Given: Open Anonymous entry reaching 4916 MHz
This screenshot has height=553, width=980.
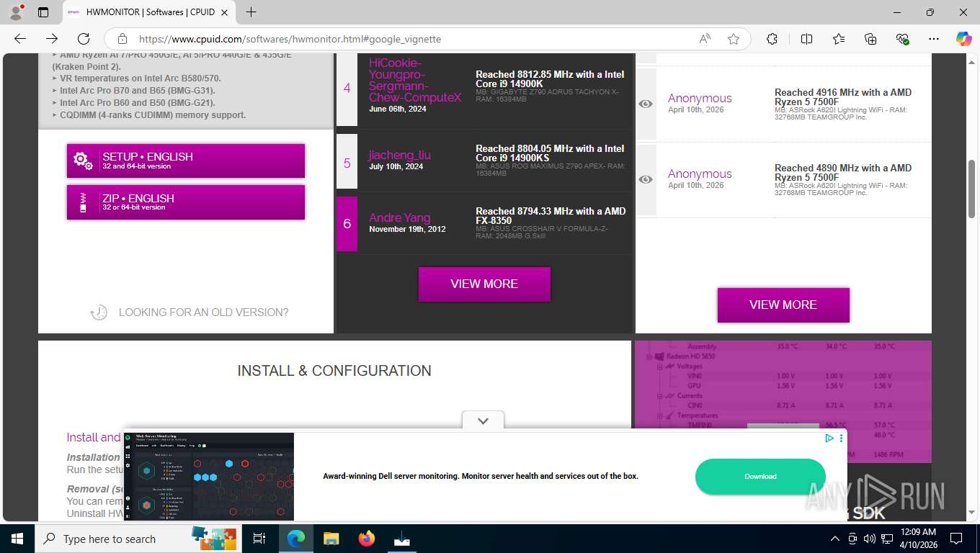Looking at the screenshot, I should 699,98.
